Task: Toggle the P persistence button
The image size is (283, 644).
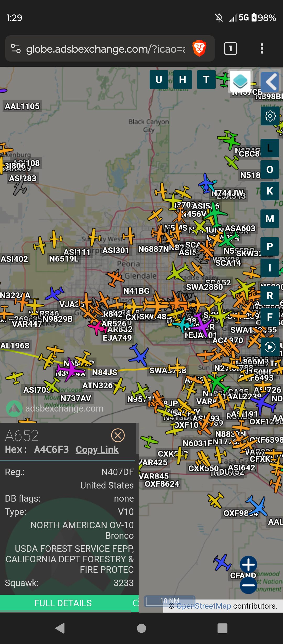Action: pos(270,247)
